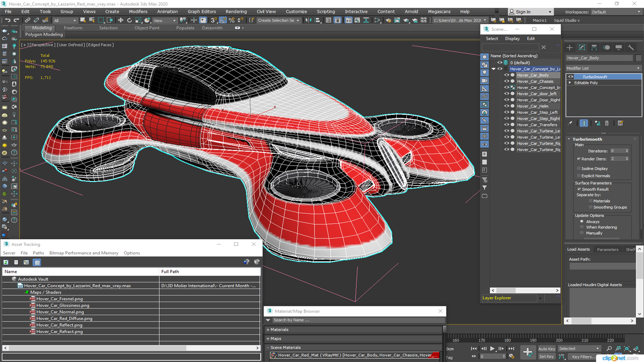The width and height of the screenshot is (644, 362).
Task: Open the Render Setup teapot icon
Action: tap(388, 20)
